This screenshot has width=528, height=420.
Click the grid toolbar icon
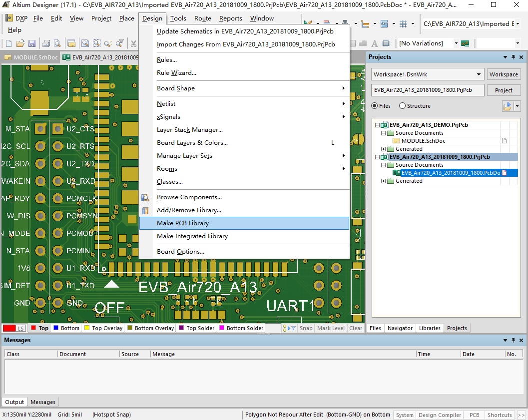(x=403, y=23)
